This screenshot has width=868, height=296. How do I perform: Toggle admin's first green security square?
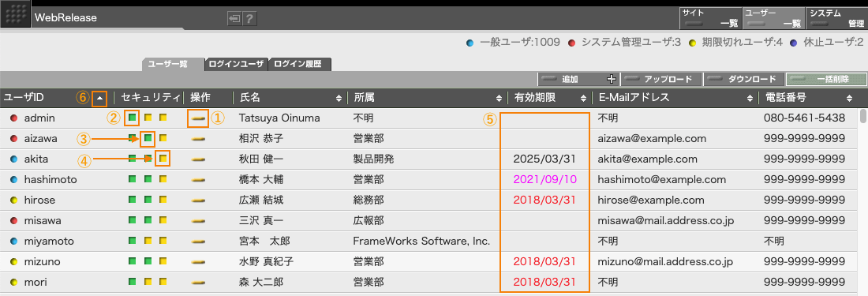(x=133, y=118)
